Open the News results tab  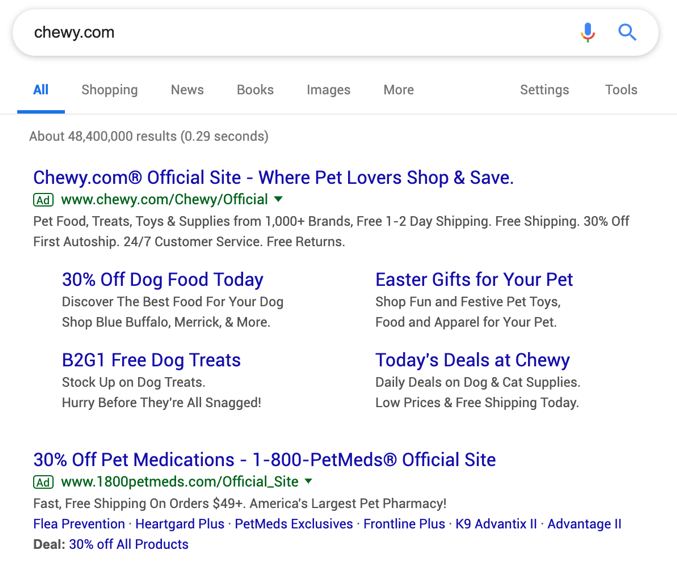(187, 90)
